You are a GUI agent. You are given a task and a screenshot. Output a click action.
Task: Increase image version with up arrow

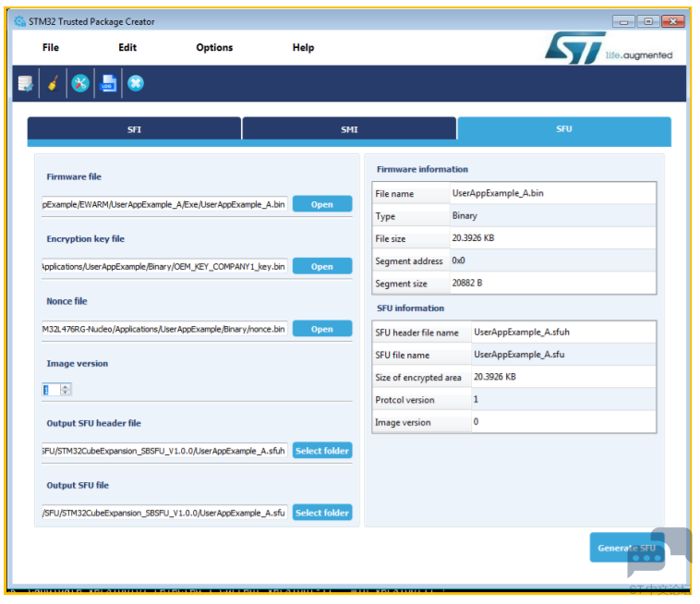(x=66, y=387)
